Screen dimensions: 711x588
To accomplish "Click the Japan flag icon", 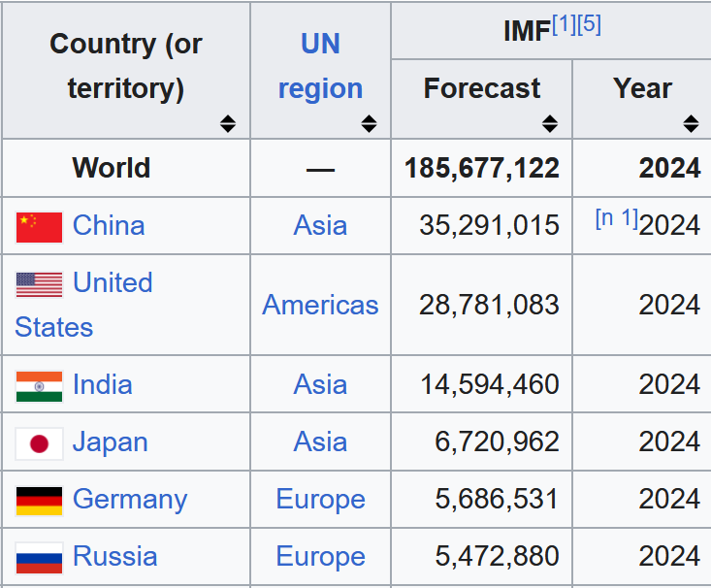I will (39, 442).
